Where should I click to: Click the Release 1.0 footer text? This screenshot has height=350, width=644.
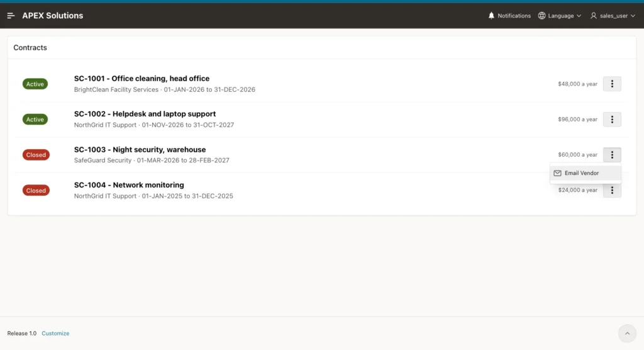[22, 334]
